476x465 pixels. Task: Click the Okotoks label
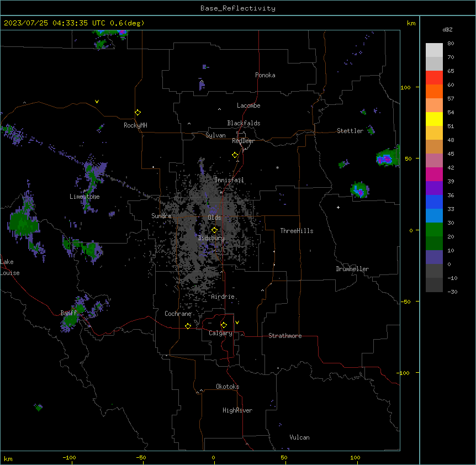tap(228, 387)
